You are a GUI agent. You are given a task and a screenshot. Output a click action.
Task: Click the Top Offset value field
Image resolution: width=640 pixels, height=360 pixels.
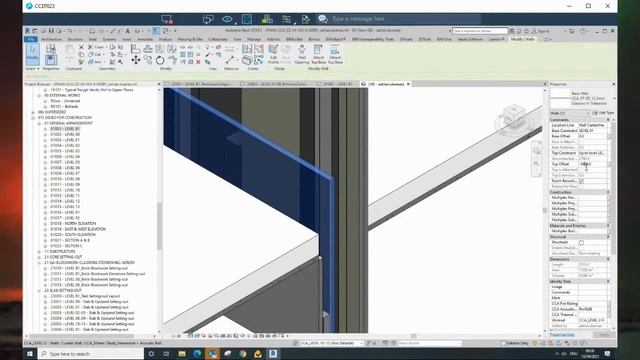click(592, 164)
